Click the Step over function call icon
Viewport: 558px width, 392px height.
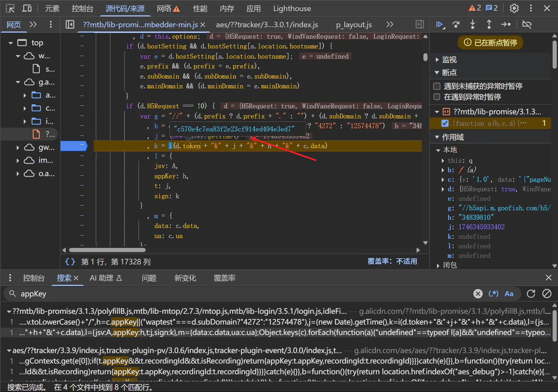(x=456, y=24)
